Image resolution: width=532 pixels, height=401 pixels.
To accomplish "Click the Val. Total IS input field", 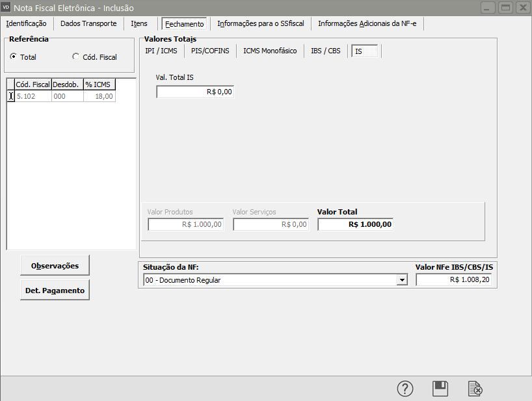I will click(x=194, y=92).
